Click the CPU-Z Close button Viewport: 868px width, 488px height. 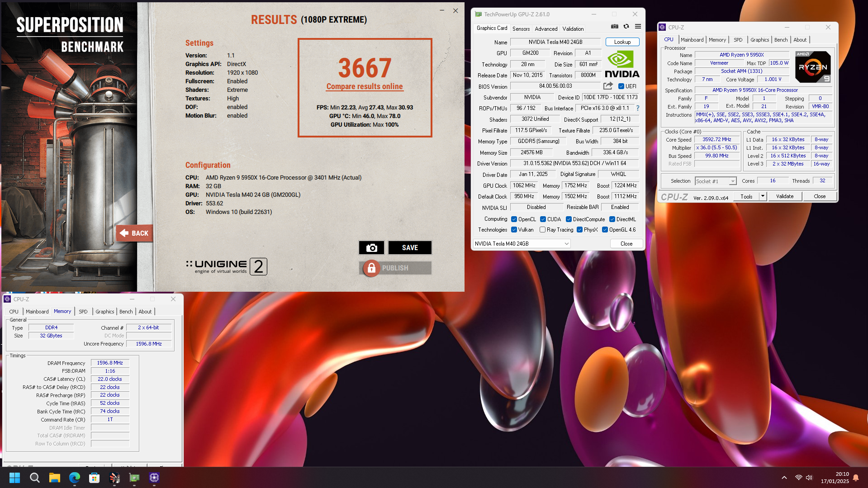(x=819, y=196)
